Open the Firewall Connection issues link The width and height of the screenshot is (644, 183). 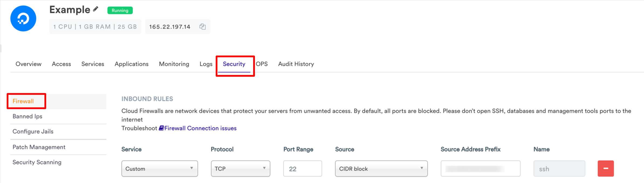click(200, 128)
